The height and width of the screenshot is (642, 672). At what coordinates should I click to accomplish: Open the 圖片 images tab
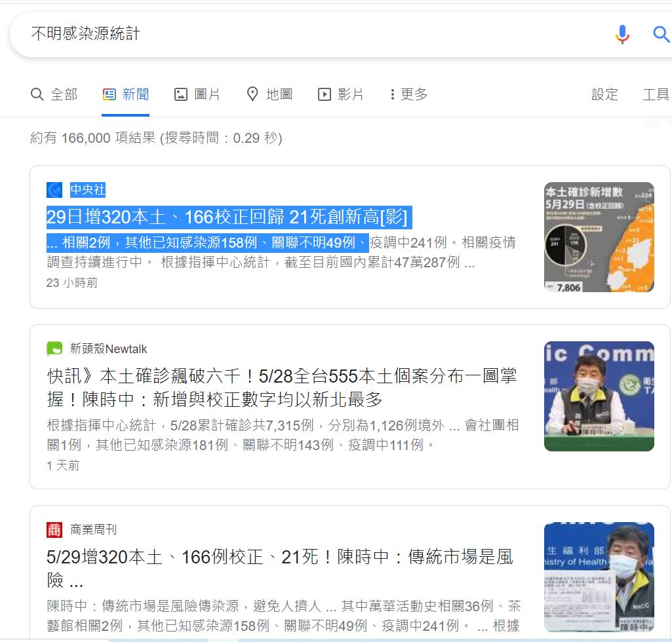coord(197,94)
